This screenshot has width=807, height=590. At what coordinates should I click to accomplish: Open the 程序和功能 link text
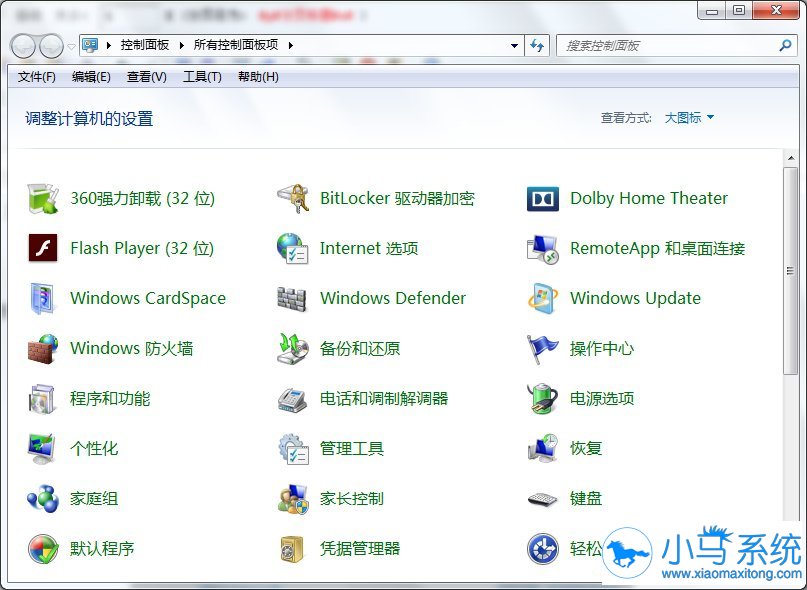(x=110, y=398)
